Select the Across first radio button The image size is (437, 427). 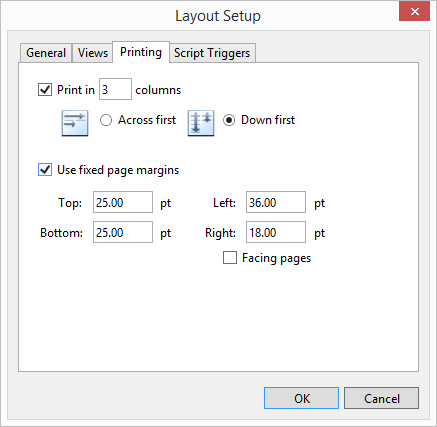click(106, 120)
